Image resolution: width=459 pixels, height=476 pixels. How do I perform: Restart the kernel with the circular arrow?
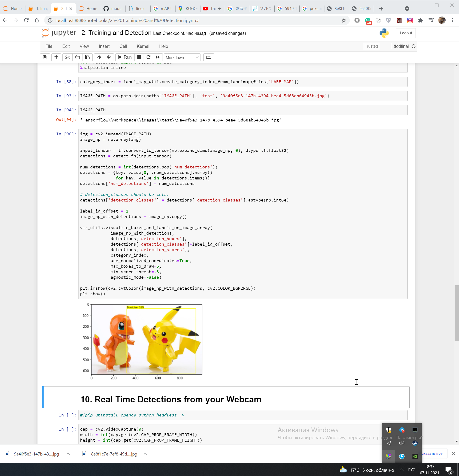[x=148, y=57]
